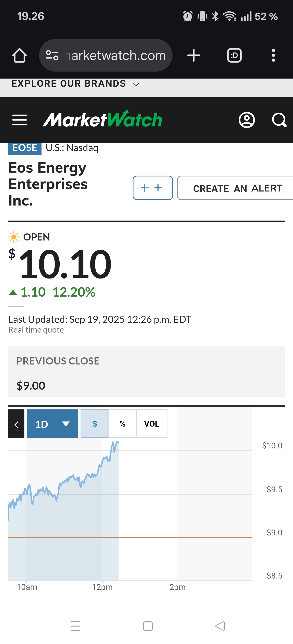Click the Create an Alert button
The image size is (293, 644).
pos(237,188)
